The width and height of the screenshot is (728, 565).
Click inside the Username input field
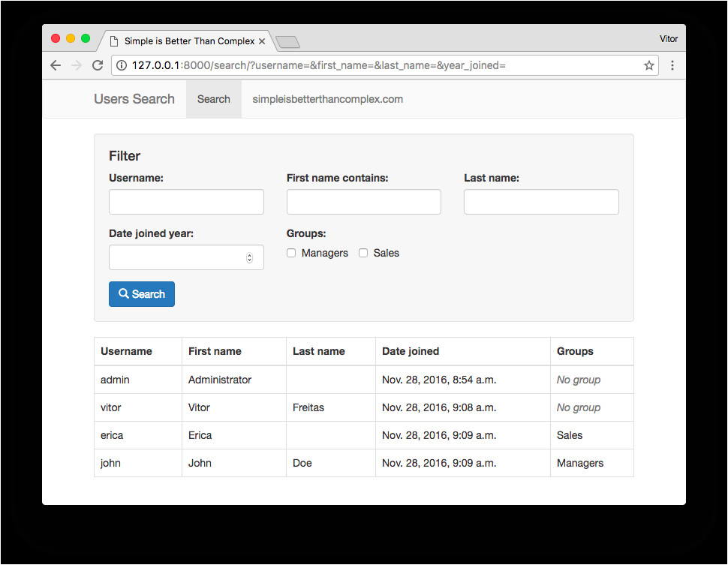(185, 202)
